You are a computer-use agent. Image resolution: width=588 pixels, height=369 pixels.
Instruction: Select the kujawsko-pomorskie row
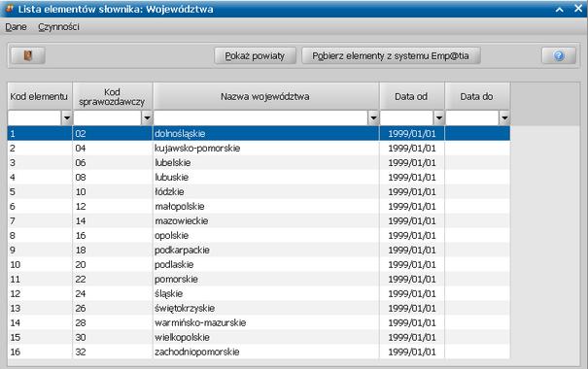click(x=259, y=148)
